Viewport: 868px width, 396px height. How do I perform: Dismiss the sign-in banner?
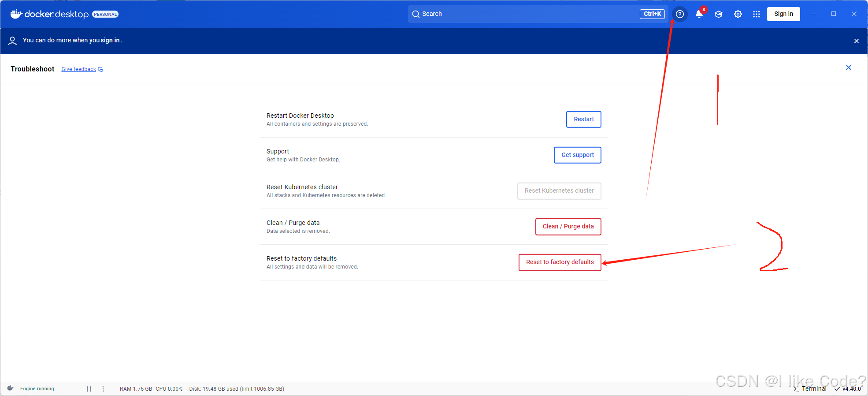[857, 41]
